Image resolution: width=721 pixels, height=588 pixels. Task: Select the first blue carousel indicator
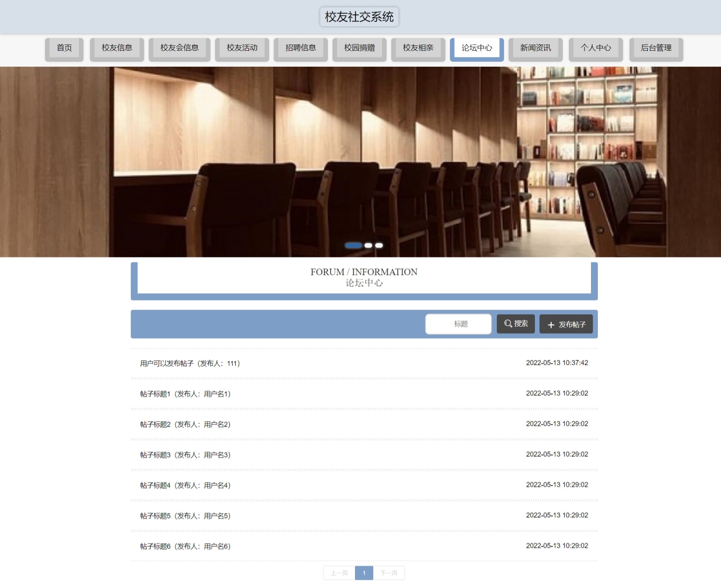[x=353, y=246]
